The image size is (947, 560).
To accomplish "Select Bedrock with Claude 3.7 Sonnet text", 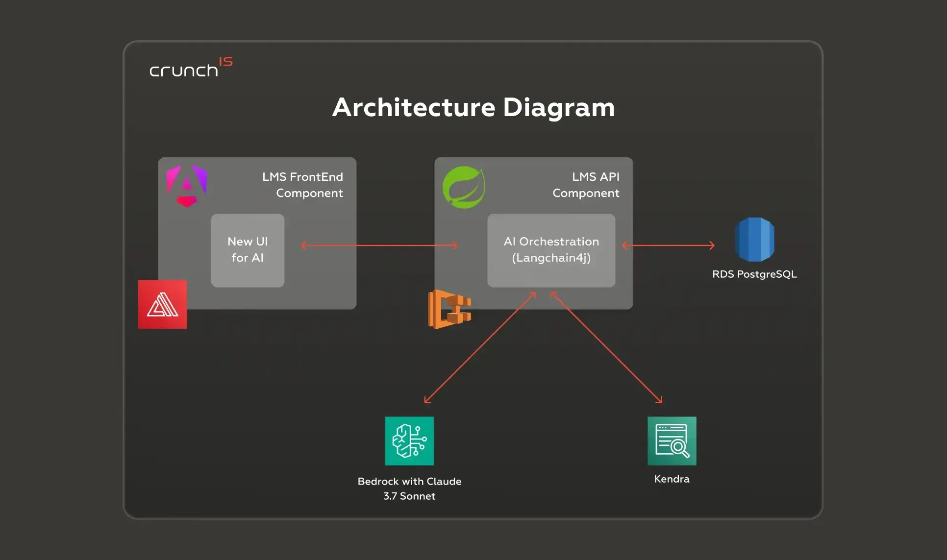I will (x=409, y=488).
